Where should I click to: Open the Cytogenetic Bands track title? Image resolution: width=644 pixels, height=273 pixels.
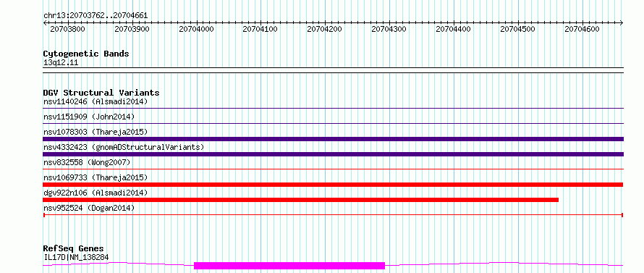(86, 54)
